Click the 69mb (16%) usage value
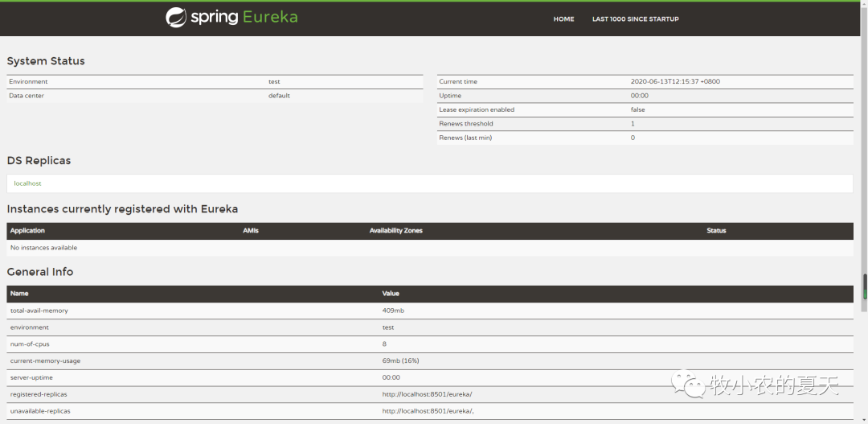868x424 pixels. coord(401,360)
